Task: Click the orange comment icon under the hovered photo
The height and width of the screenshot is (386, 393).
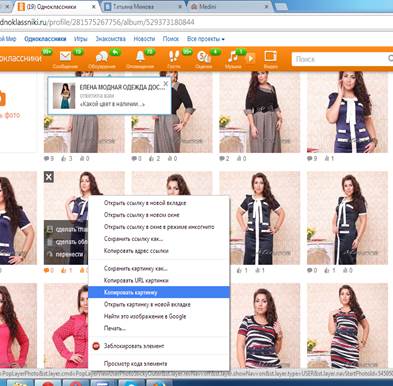Action: (x=46, y=270)
